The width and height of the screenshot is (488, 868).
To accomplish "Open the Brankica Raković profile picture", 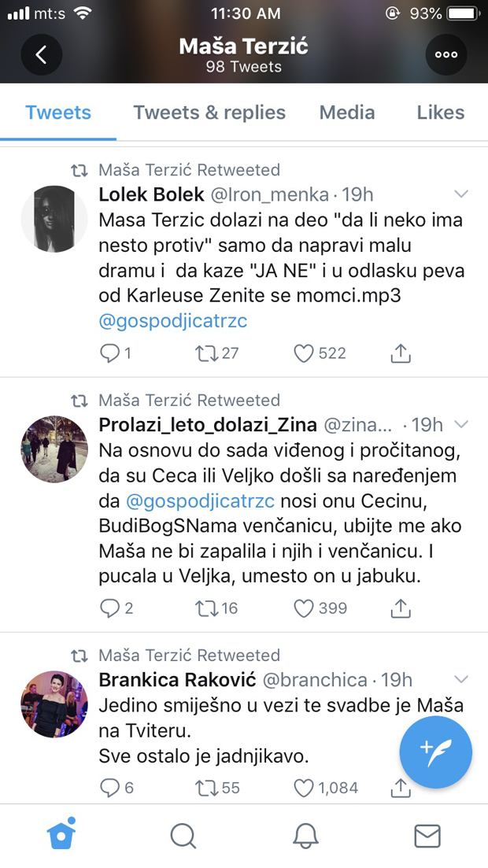I will click(x=54, y=704).
